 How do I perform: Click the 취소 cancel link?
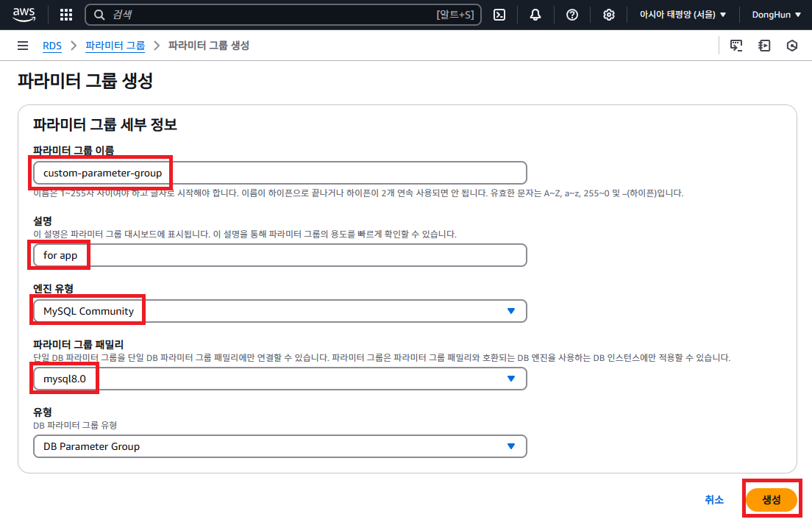coord(714,500)
